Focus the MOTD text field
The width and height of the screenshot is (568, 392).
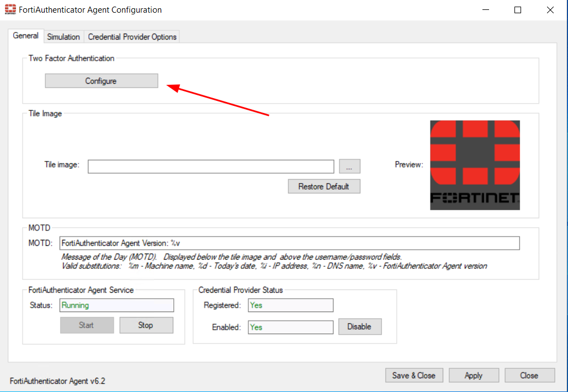pyautogui.click(x=289, y=243)
